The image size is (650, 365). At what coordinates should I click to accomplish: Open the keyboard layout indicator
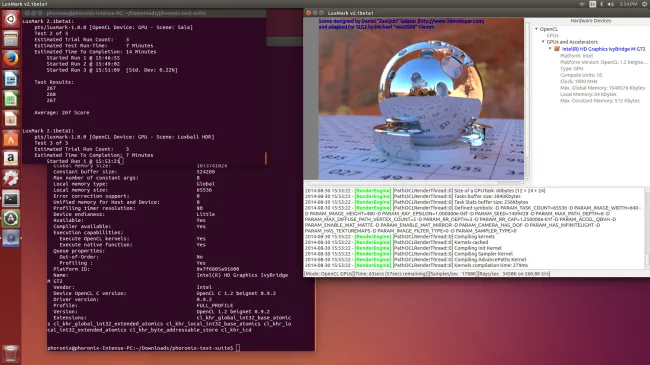click(592, 4)
